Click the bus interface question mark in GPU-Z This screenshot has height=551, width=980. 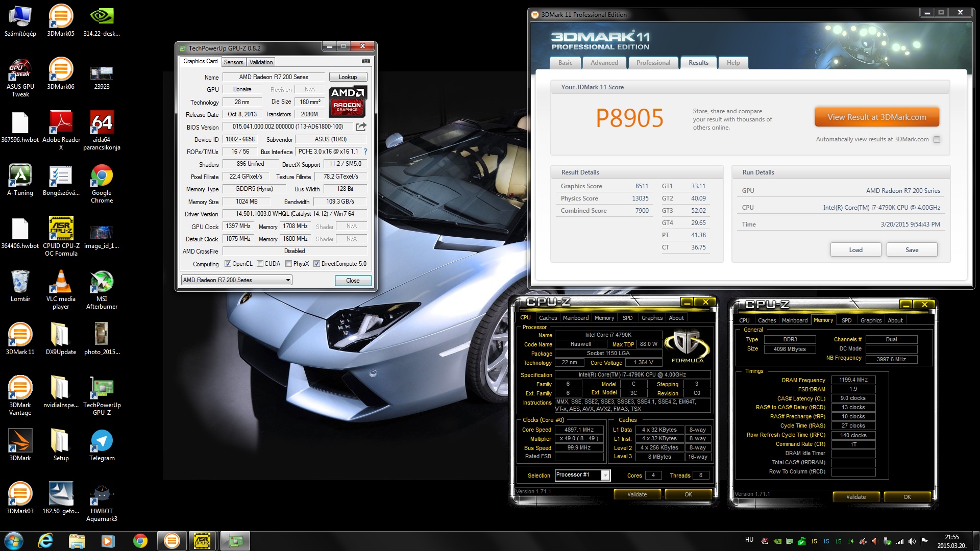pos(365,152)
